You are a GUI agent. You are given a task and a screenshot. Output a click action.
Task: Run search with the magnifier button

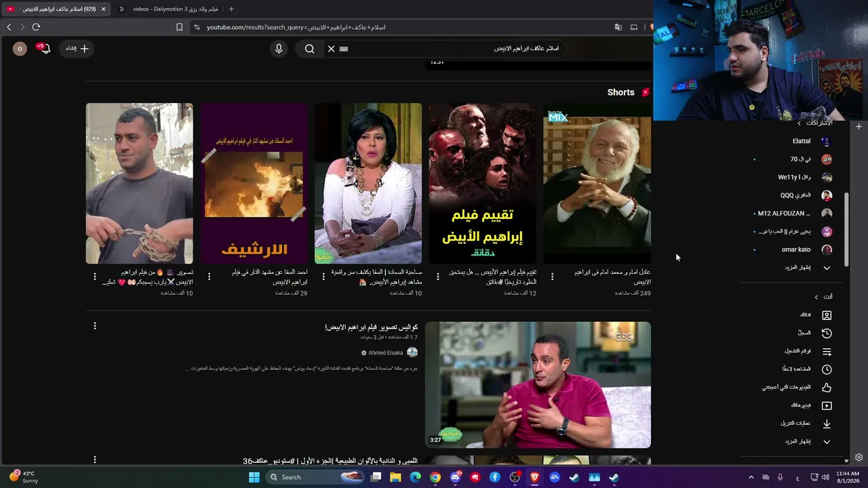309,49
